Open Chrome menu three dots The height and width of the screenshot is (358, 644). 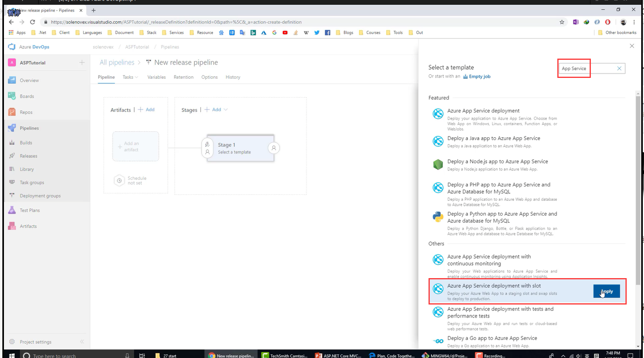(x=634, y=22)
